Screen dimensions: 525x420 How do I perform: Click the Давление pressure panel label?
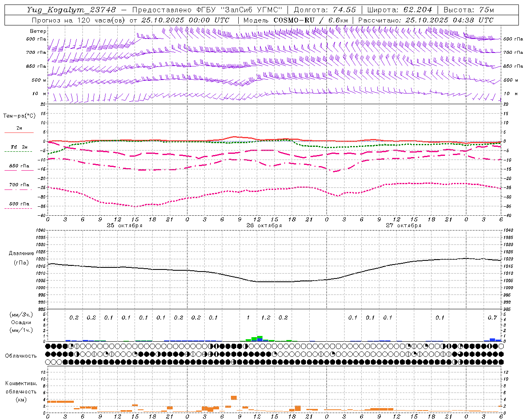pyautogui.click(x=21, y=253)
